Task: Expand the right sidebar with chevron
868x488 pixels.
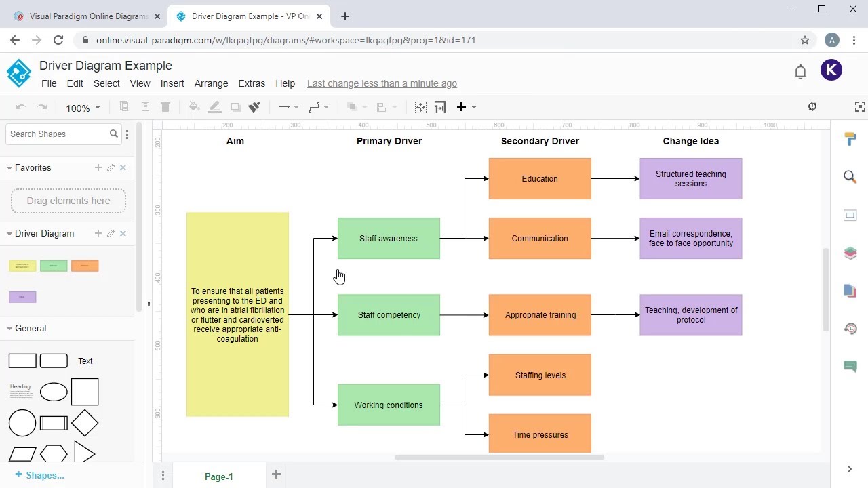Action: [x=850, y=469]
